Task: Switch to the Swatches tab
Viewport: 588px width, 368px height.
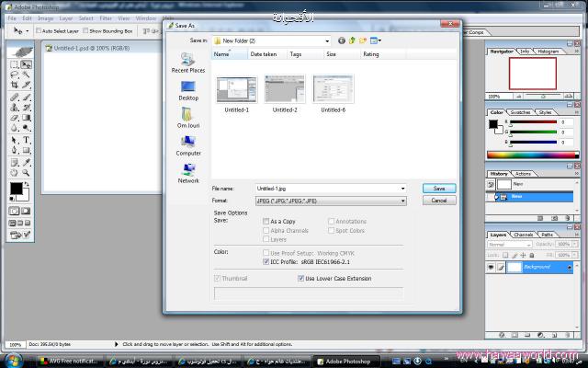Action: [x=523, y=112]
